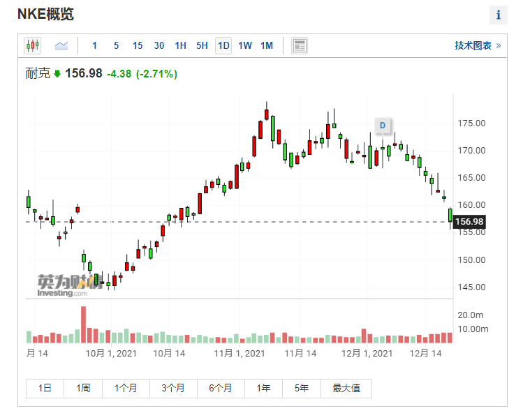Show the 1日 time range
The height and width of the screenshot is (420, 523).
(x=45, y=389)
